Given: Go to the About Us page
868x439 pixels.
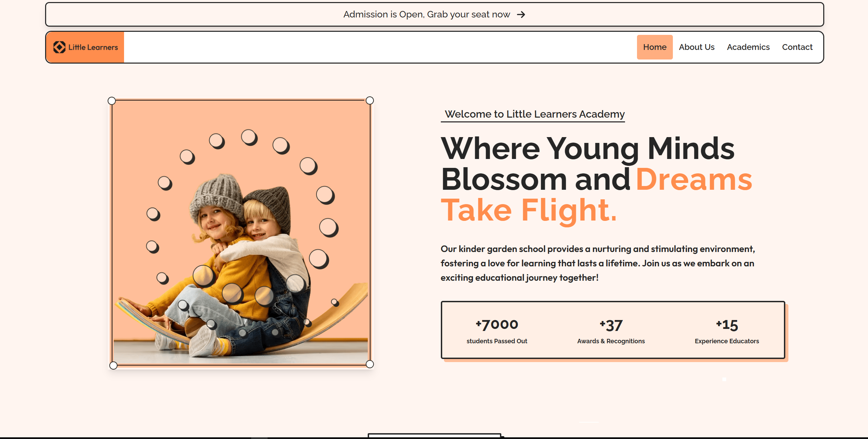Looking at the screenshot, I should tap(697, 47).
